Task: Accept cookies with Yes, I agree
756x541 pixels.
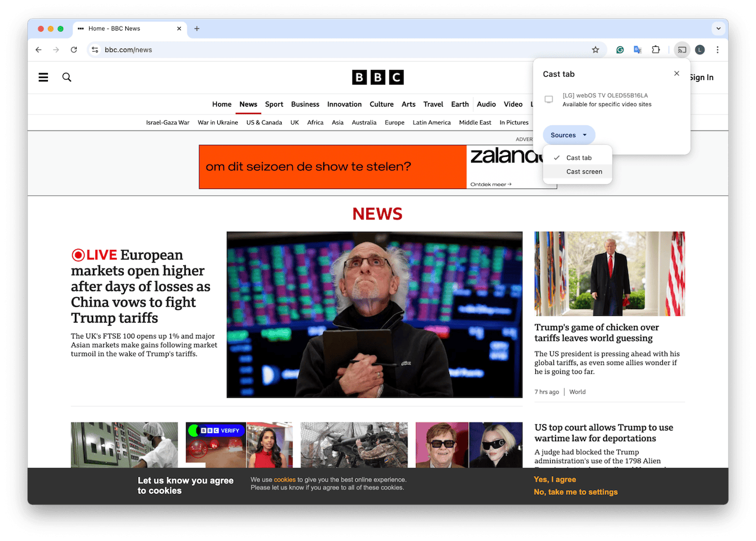Action: click(x=555, y=480)
